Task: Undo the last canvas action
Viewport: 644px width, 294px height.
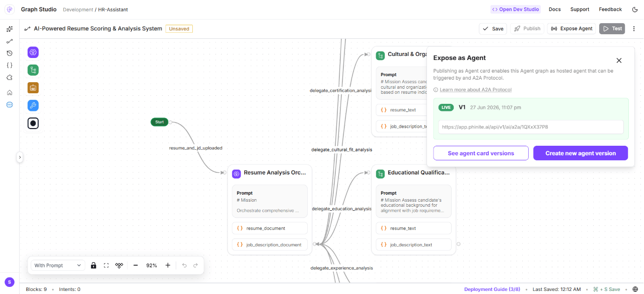Action: (x=184, y=265)
